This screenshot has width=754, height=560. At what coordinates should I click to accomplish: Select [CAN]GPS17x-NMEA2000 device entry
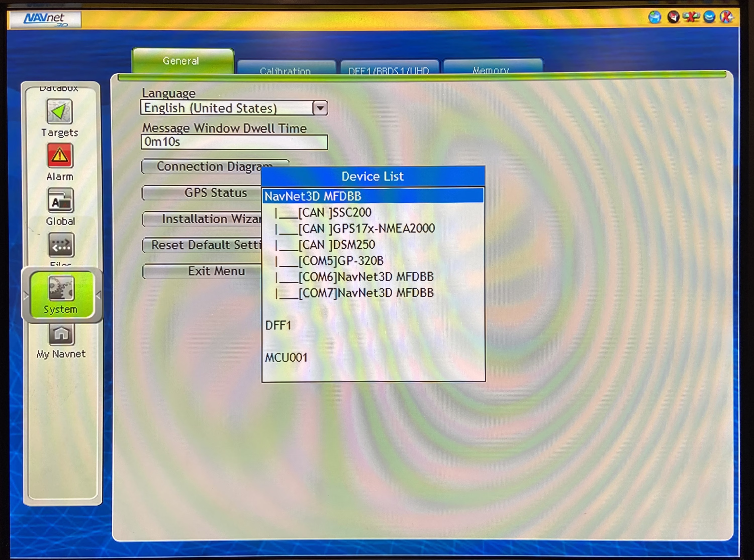(366, 228)
